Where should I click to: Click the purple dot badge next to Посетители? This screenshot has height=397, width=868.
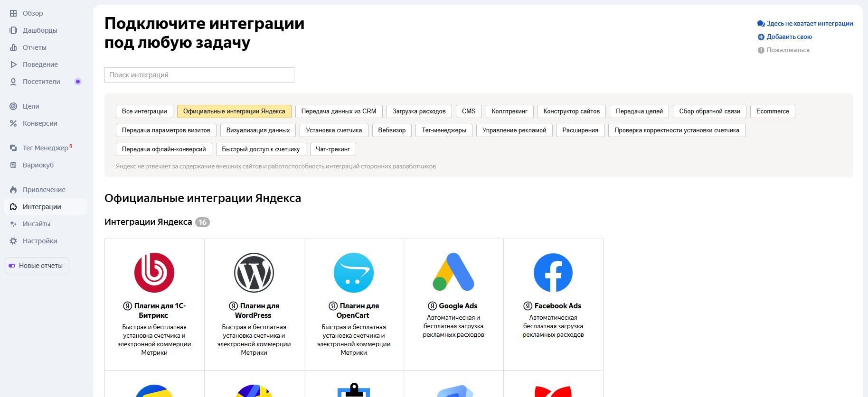click(x=78, y=82)
